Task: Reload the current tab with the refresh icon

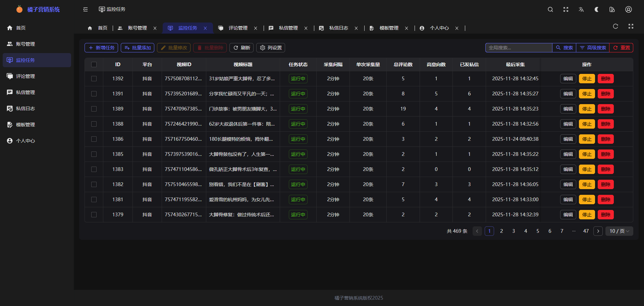Action: pyautogui.click(x=615, y=26)
